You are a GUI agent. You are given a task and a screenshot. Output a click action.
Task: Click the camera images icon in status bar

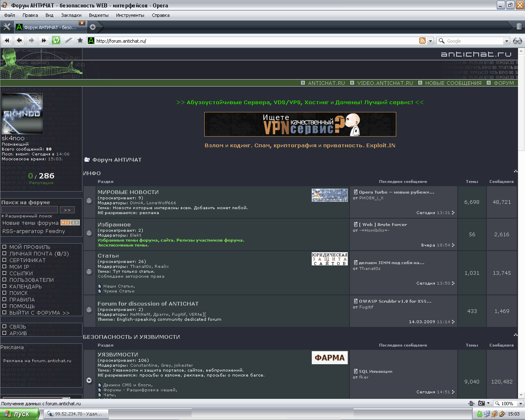pyautogui.click(x=482, y=404)
